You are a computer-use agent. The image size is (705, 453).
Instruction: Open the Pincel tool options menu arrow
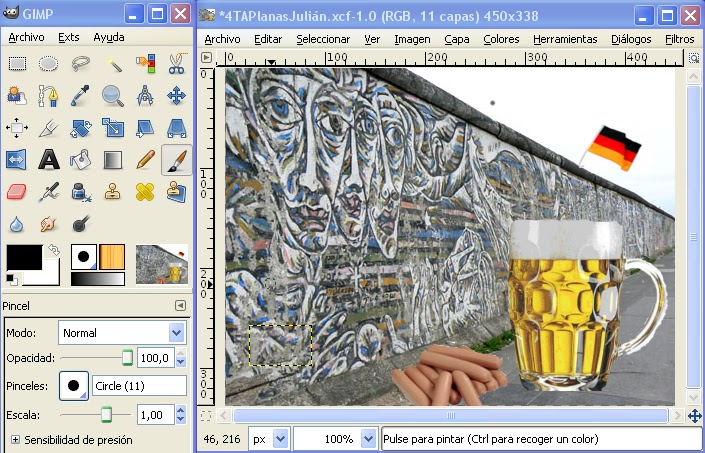[180, 306]
